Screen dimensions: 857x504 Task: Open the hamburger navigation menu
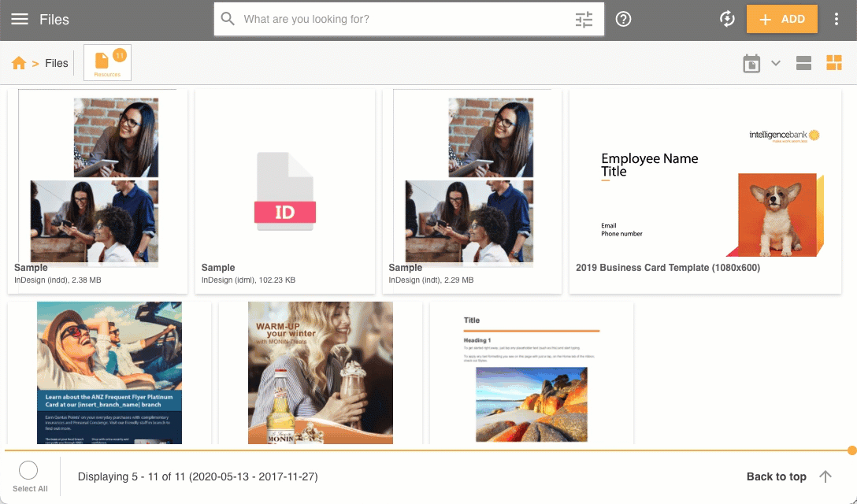pyautogui.click(x=20, y=19)
